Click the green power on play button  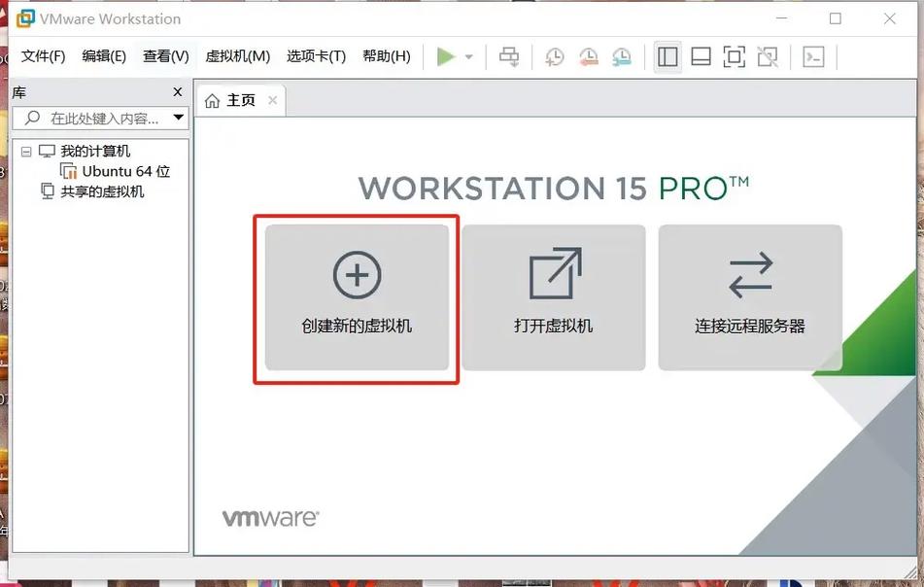tap(445, 57)
